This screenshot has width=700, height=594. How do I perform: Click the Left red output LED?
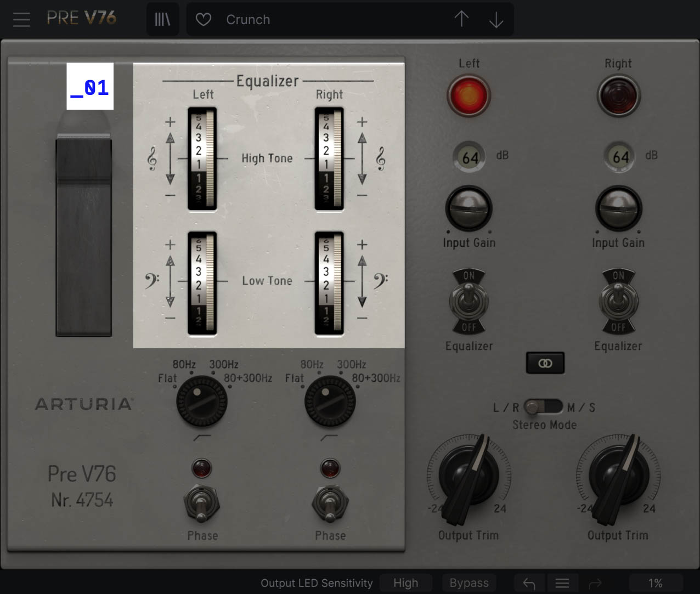pyautogui.click(x=468, y=95)
